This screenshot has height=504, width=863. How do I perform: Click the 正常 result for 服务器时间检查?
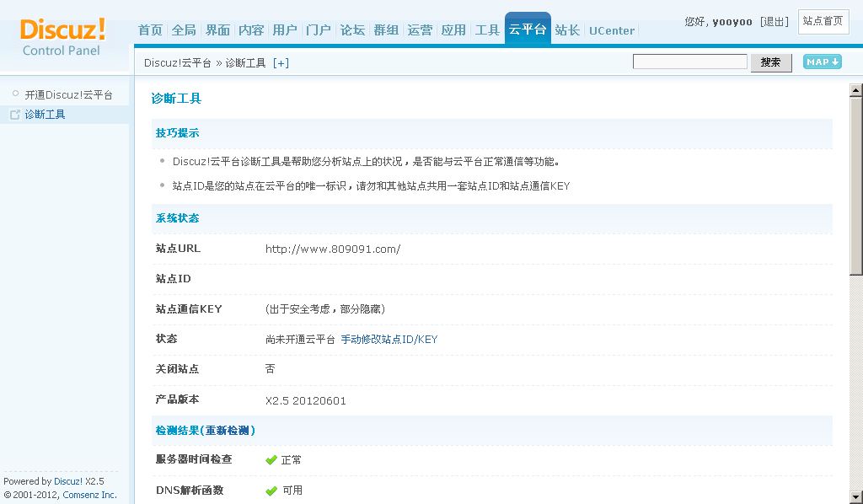[291, 460]
